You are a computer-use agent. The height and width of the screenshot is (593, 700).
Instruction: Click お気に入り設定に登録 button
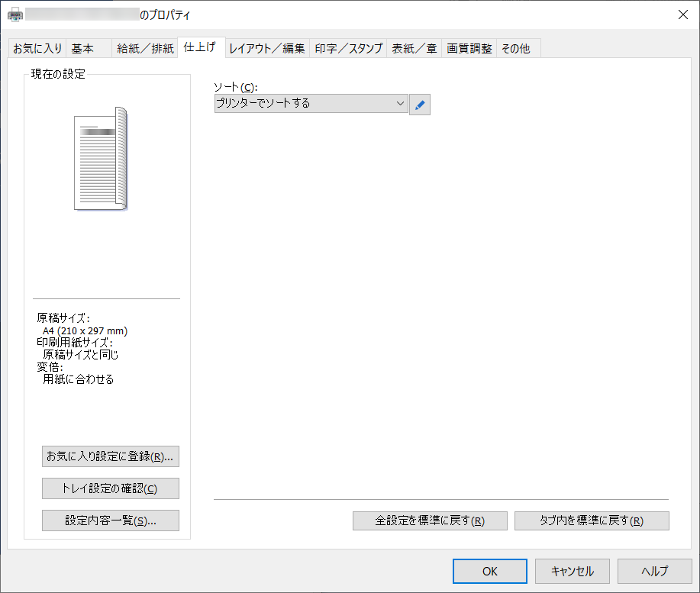pos(111,456)
